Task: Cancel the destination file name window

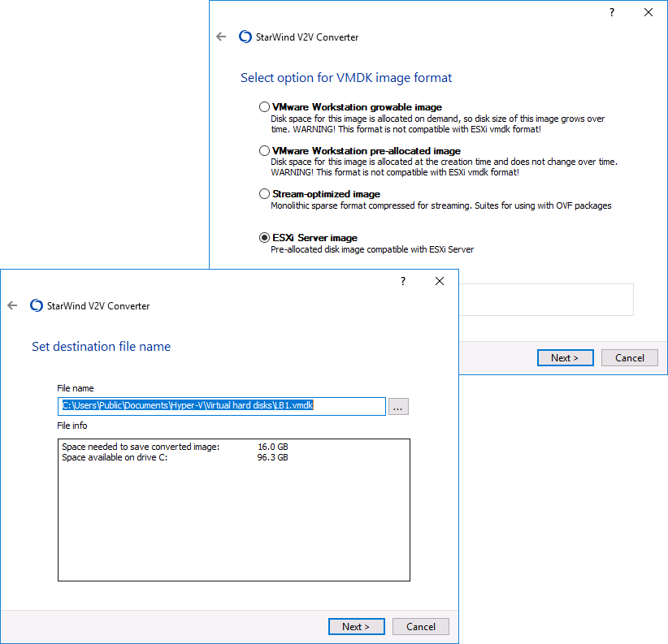Action: (421, 627)
